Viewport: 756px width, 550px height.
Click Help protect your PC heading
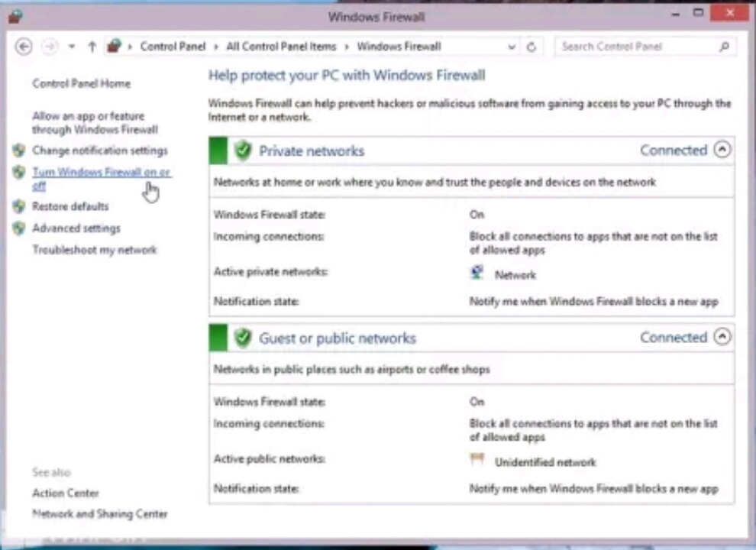coord(347,76)
